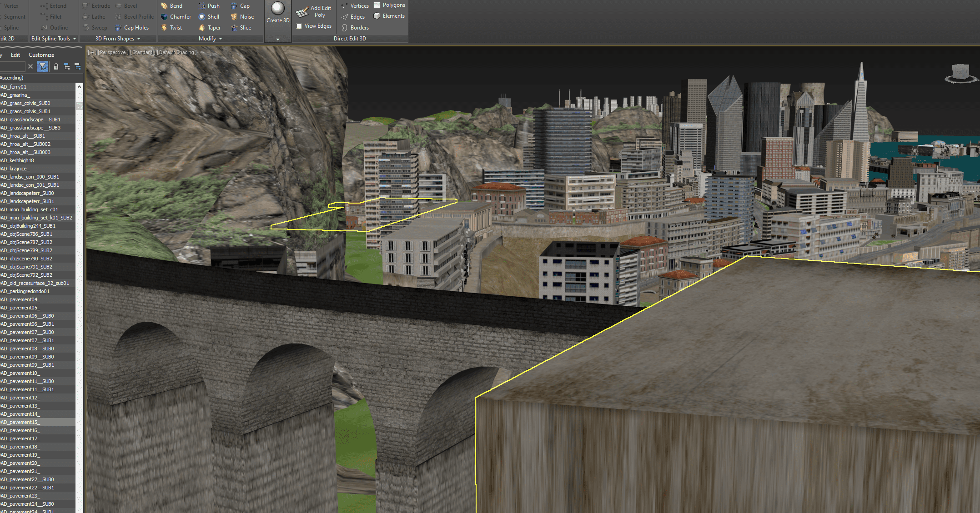Select AD_pavement04_ list entry
Image resolution: width=980 pixels, height=513 pixels.
38,299
